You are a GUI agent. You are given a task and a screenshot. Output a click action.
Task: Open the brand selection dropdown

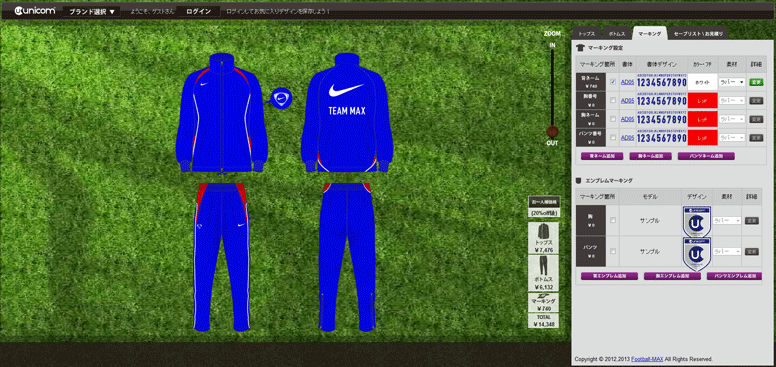(x=92, y=11)
